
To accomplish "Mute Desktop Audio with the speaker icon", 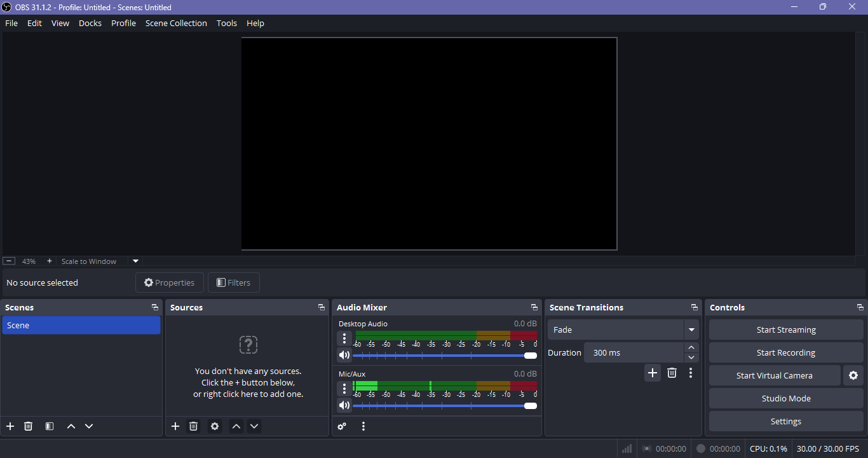I will coord(344,355).
